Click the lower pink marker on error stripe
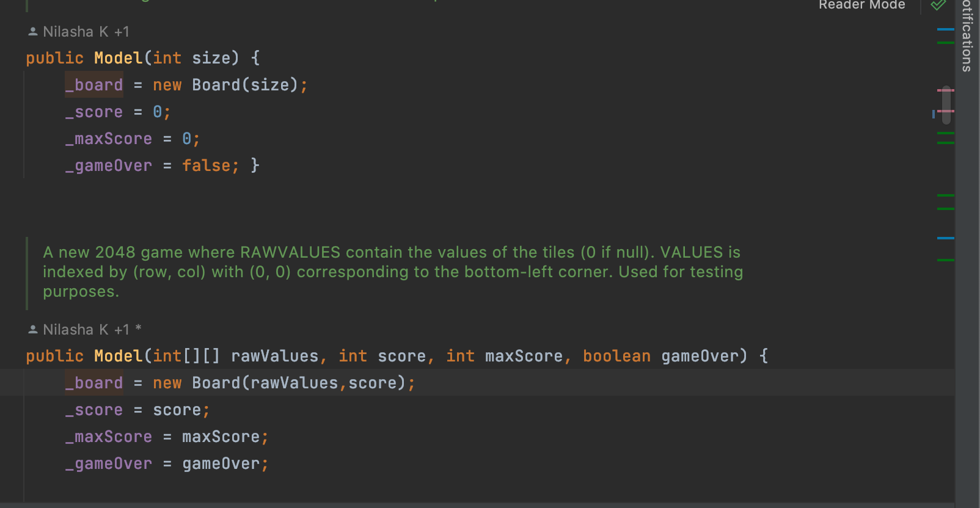Screen dimensions: 980x508 click(945, 111)
